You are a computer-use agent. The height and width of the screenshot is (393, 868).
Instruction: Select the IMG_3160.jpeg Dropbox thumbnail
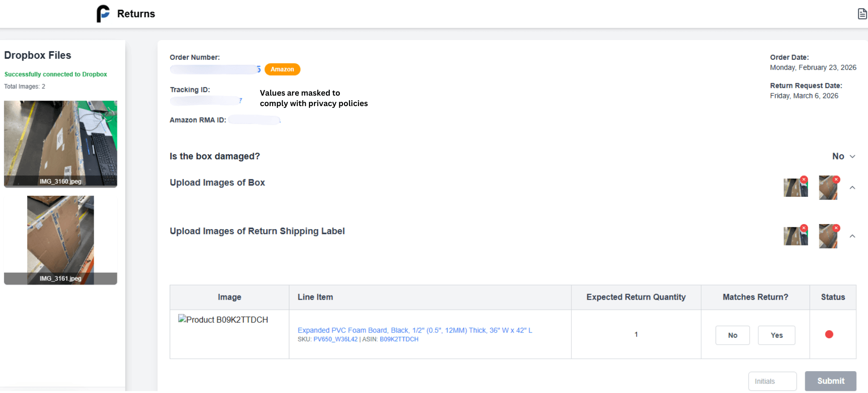61,144
